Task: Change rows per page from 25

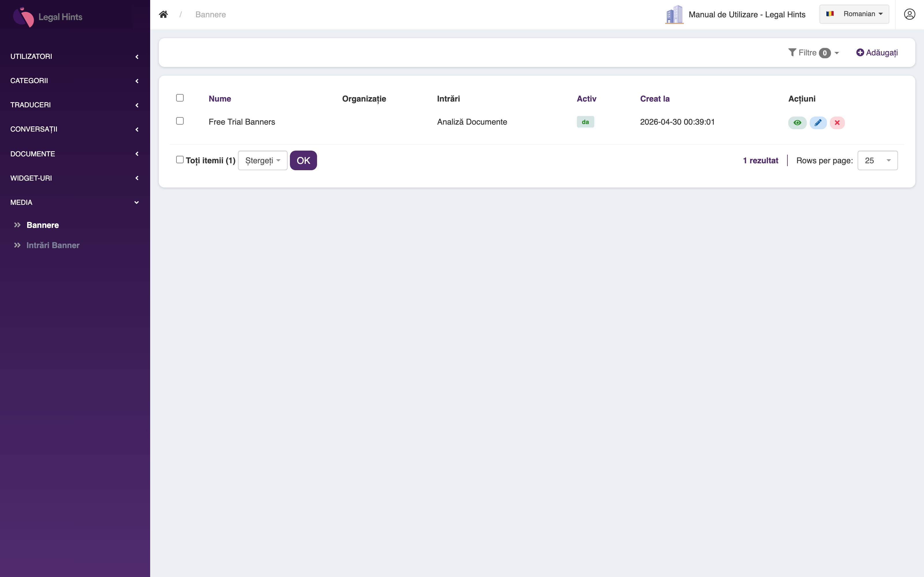Action: [878, 161]
